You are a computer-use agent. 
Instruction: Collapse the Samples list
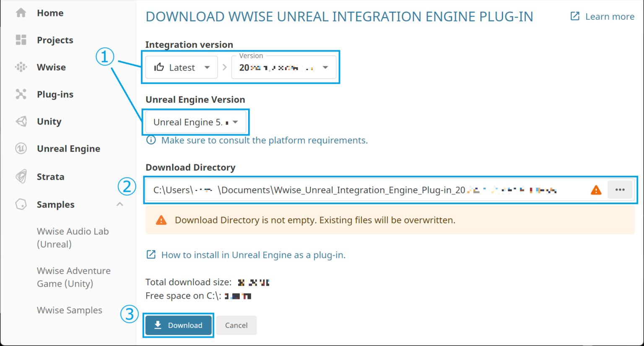coord(119,204)
